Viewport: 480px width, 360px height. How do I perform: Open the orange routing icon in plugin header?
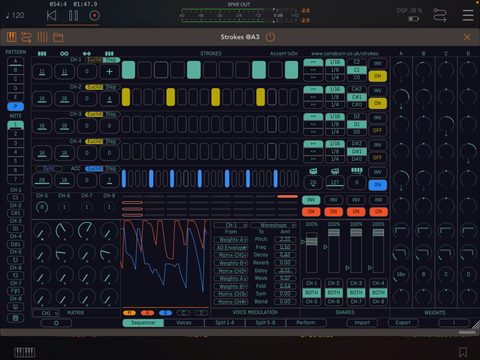pos(26,37)
